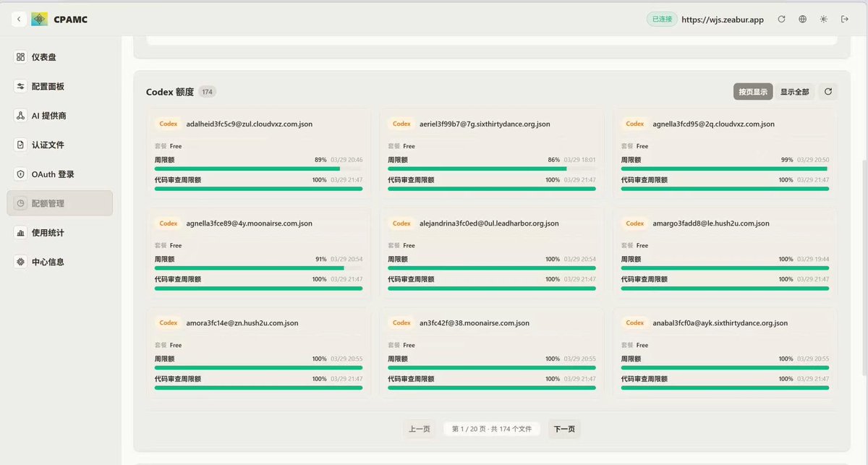Click the Codex badge on the alejandrina3fc0ed card
The image size is (868, 465).
tap(401, 223)
